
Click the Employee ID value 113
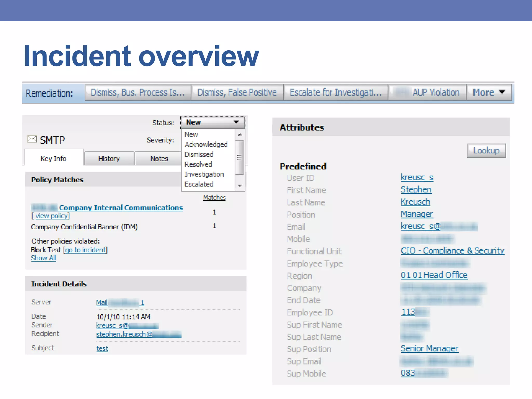pos(415,312)
